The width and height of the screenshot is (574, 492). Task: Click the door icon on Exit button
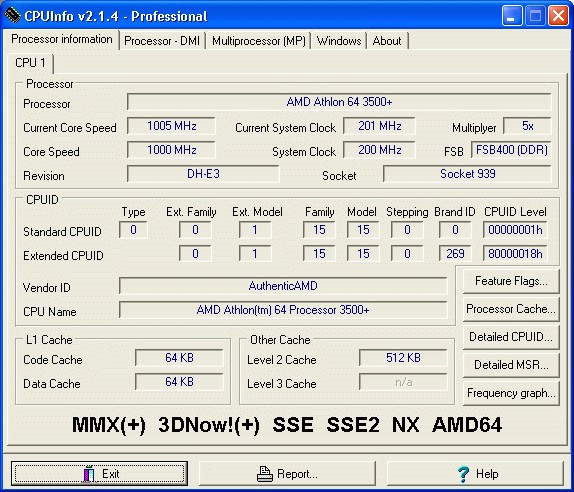89,474
